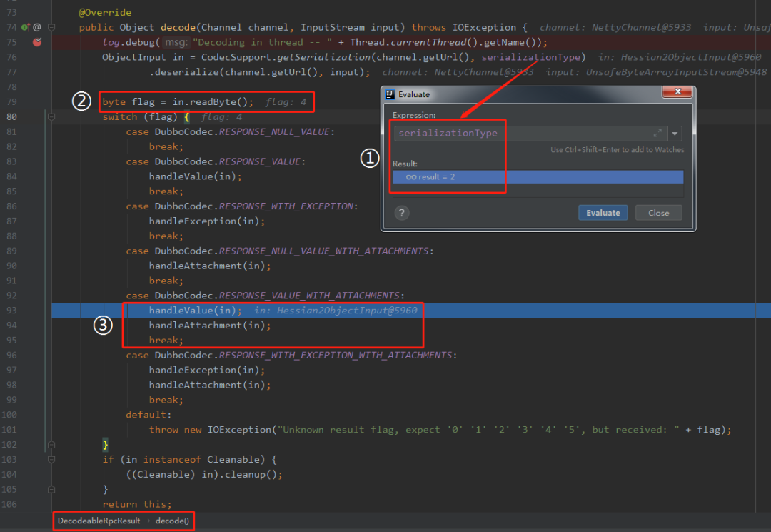Click the @Override annotation

105,12
